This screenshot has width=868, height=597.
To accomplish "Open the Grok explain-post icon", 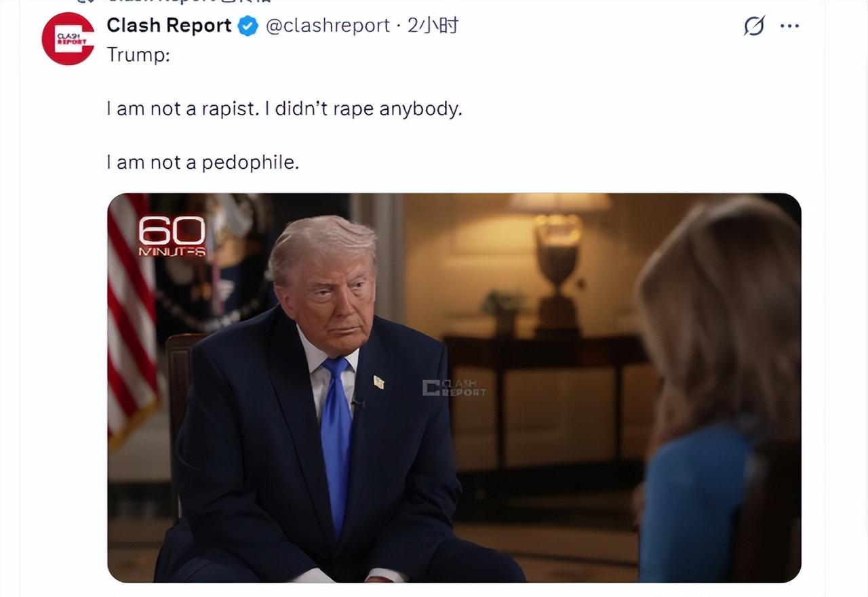I will click(x=754, y=26).
